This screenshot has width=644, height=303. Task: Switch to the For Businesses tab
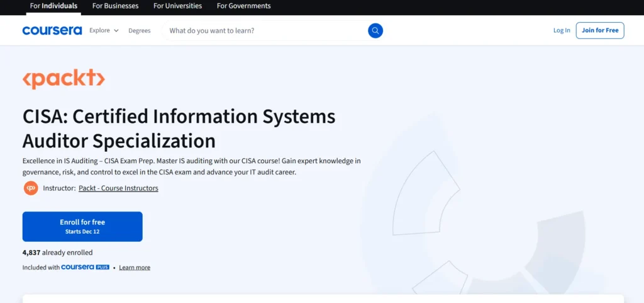[x=115, y=6]
